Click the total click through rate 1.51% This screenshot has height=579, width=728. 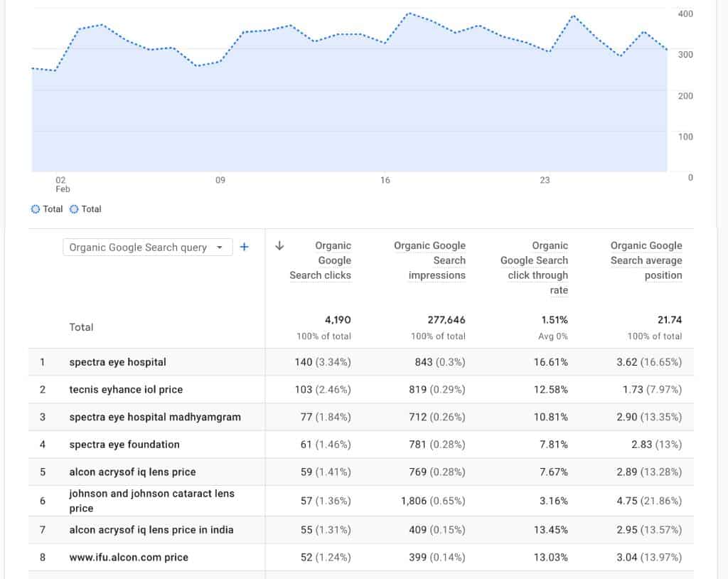click(x=555, y=319)
